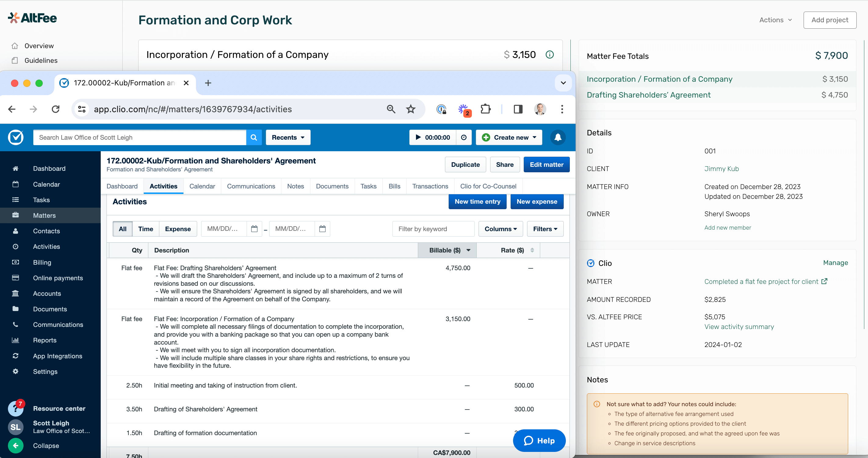The image size is (868, 458).
Task: Switch to Communications matter tab
Action: click(x=251, y=186)
